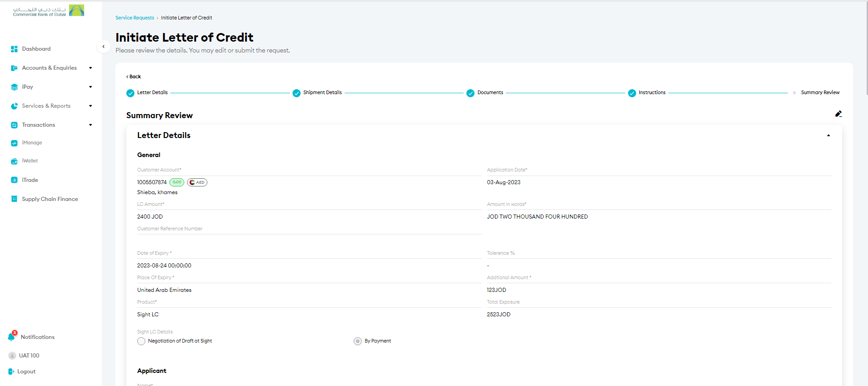Expand the Accounts & Enquiries menu arrow
Image resolution: width=868 pixels, height=386 pixels.
point(91,68)
